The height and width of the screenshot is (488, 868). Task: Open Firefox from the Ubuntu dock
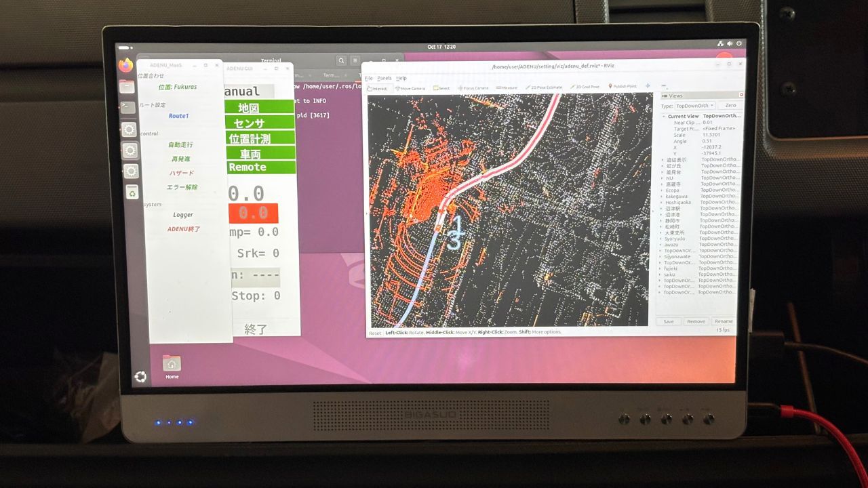(x=126, y=65)
